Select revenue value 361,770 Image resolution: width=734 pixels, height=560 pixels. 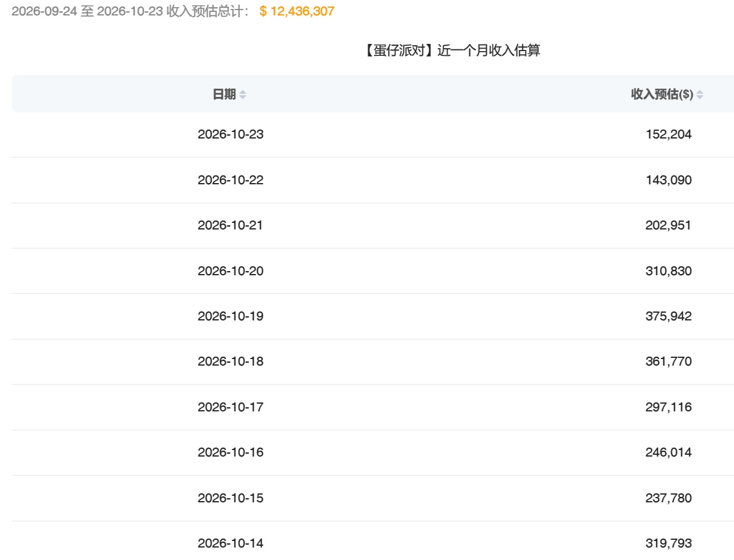click(669, 361)
